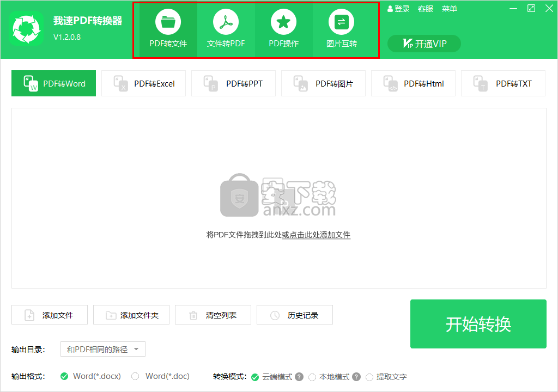Show help for 本地模式
Screen dimensions: 558x392
pos(356,377)
